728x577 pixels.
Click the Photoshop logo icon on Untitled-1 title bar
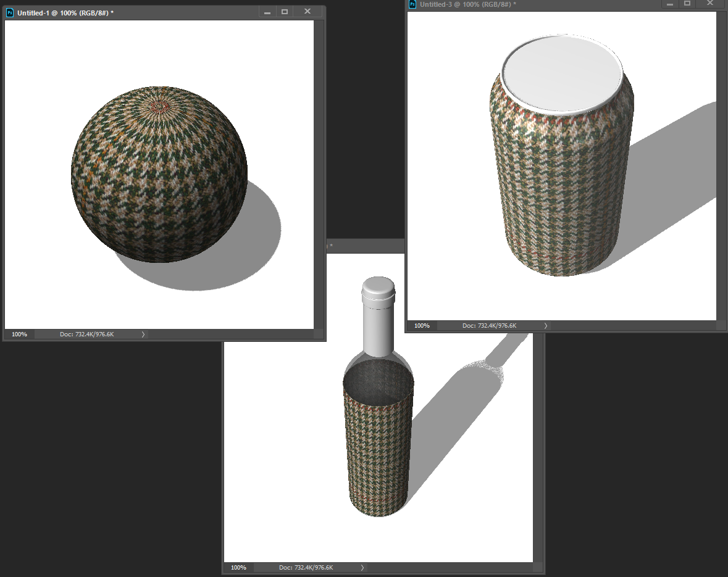(9, 12)
